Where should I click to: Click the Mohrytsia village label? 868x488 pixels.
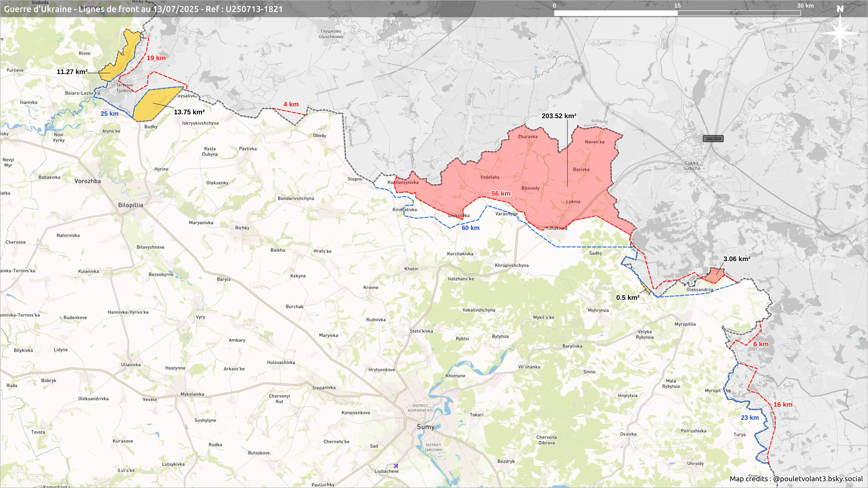598,310
